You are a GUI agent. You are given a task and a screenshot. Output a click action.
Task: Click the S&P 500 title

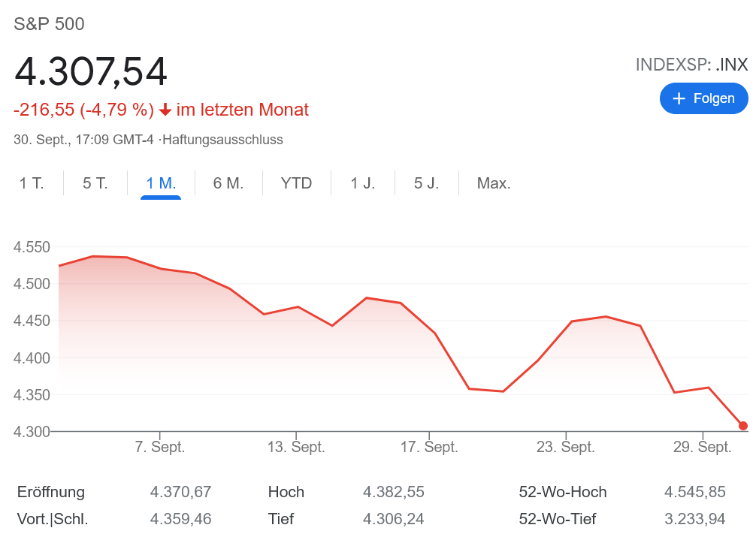[50, 24]
